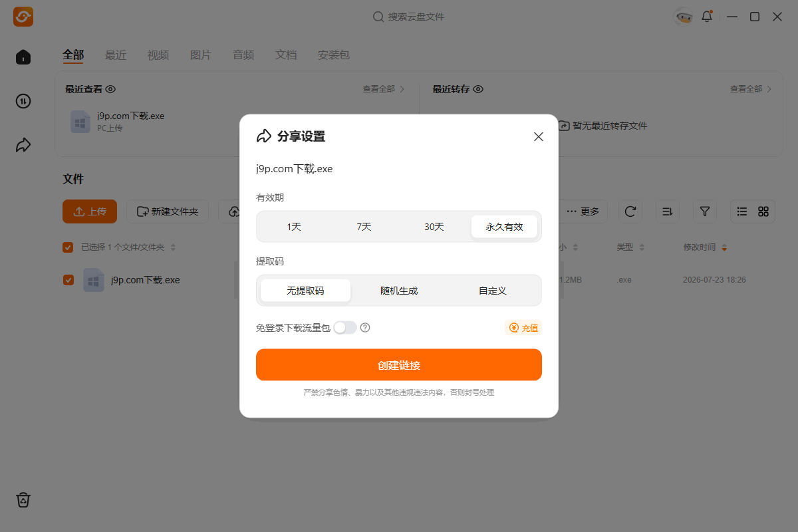The image size is (798, 532).
Task: Click the search cloud files field
Action: pos(408,17)
